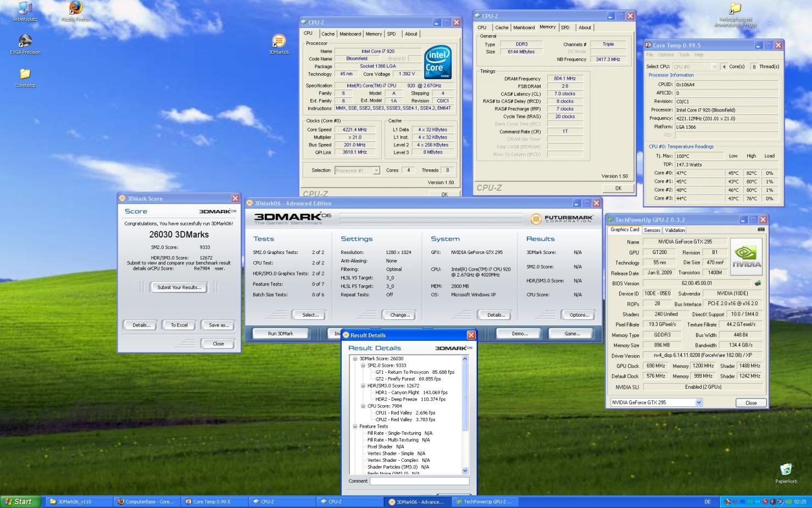Image resolution: width=812 pixels, height=508 pixels.
Task: Open the Validation tab in GPU-Z
Action: [x=675, y=230]
